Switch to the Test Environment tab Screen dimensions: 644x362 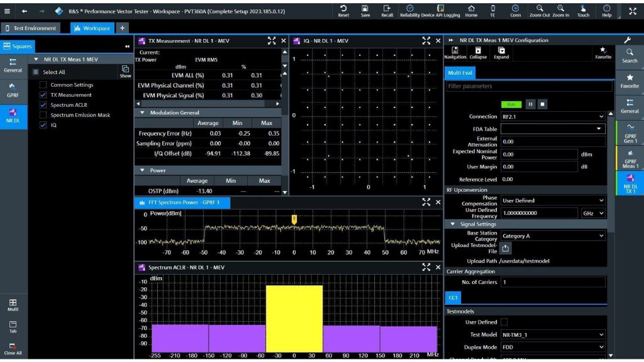click(30, 28)
